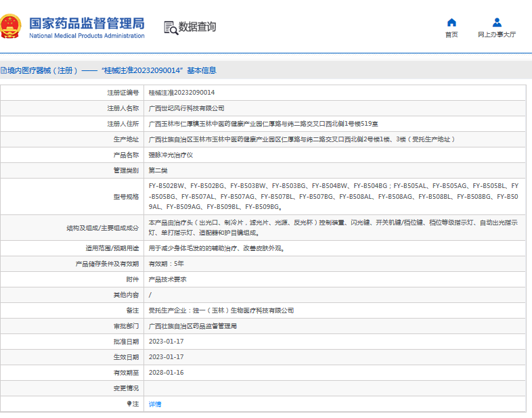The height and width of the screenshot is (418, 532).
Task: Select the 批准日期 value 2023-01-17
Action: [167, 342]
